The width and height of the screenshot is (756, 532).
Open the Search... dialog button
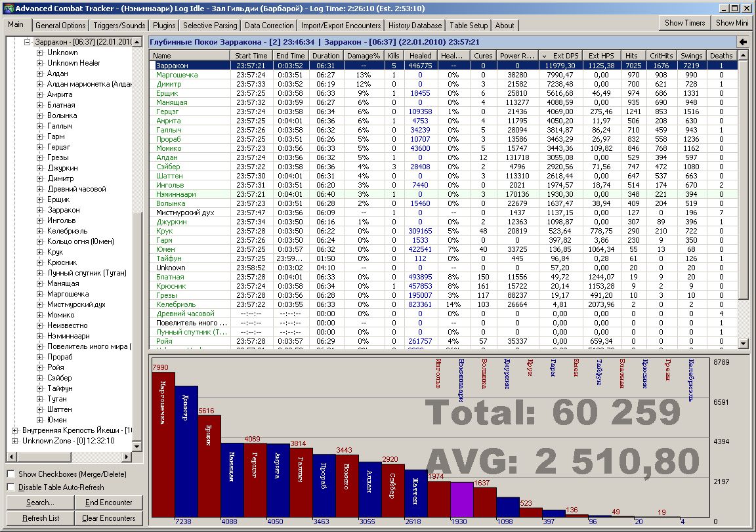tap(41, 502)
